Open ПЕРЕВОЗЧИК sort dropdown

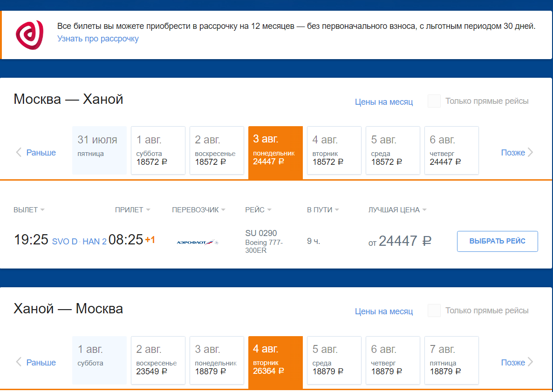point(198,210)
